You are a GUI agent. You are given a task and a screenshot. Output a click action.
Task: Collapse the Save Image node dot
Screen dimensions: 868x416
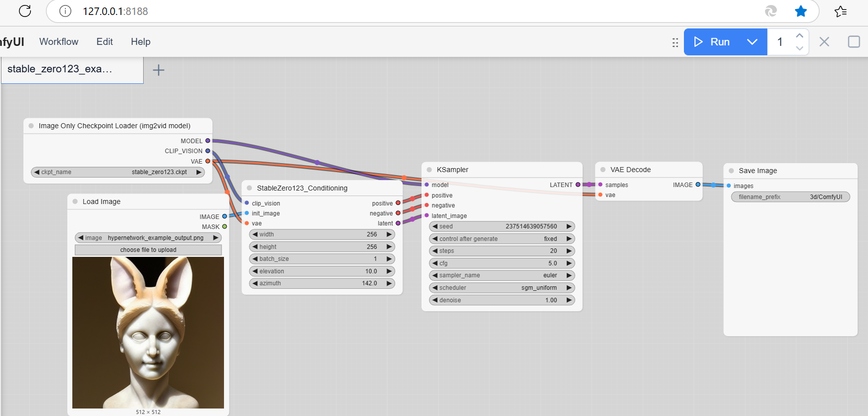click(731, 171)
